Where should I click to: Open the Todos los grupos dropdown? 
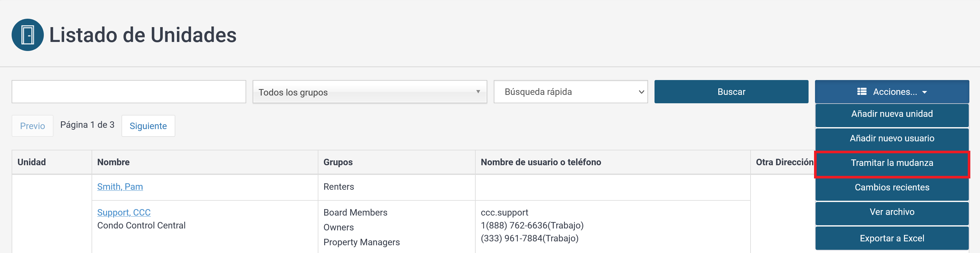pos(370,92)
